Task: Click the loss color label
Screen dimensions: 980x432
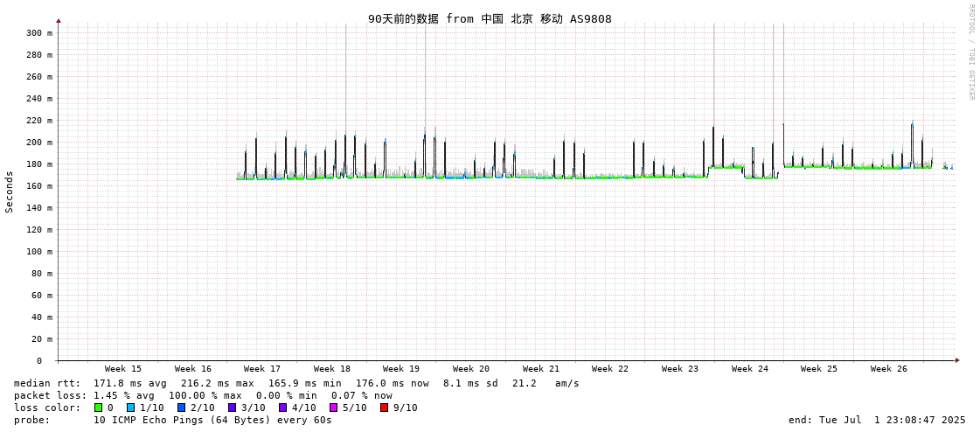Action: [x=47, y=408]
